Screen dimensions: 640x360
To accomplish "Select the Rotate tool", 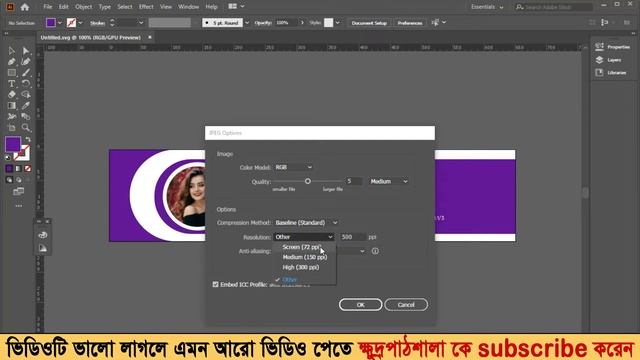I will point(26,84).
